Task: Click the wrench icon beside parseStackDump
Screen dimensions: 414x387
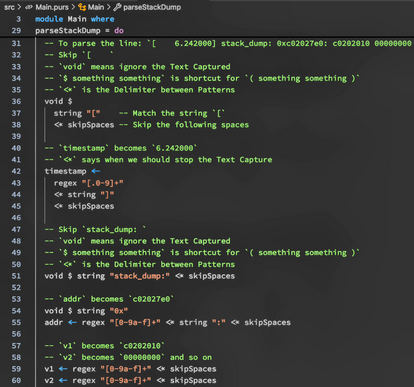Action: [x=117, y=7]
